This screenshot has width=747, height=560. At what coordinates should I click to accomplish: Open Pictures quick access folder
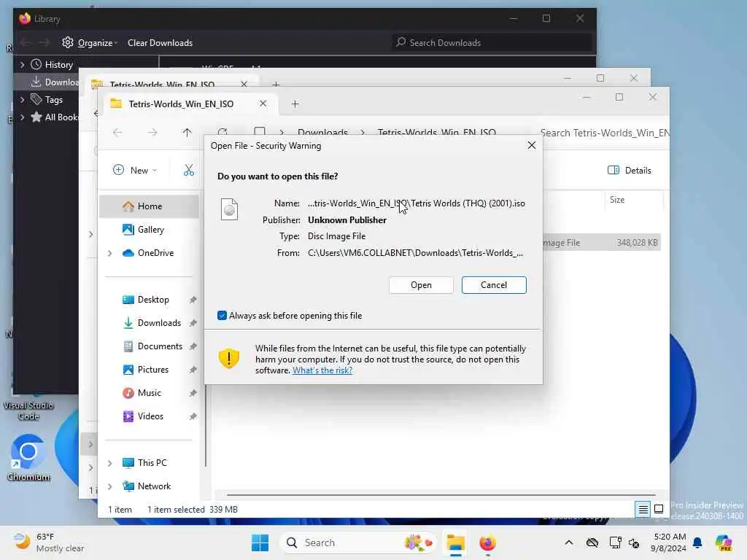152,370
